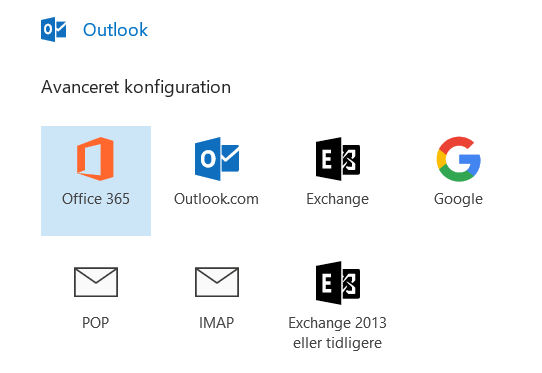Select the orange Office 365 logo icon
The height and width of the screenshot is (373, 542).
(x=95, y=159)
